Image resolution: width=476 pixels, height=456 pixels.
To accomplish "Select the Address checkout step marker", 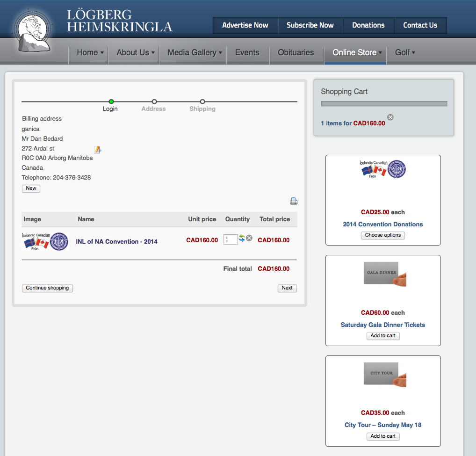I will click(154, 101).
